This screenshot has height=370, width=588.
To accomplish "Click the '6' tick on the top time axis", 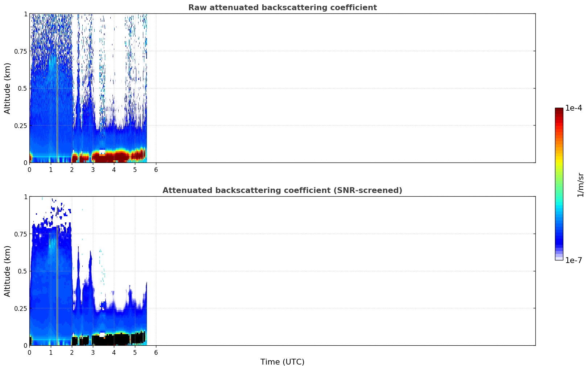I will pyautogui.click(x=156, y=169).
